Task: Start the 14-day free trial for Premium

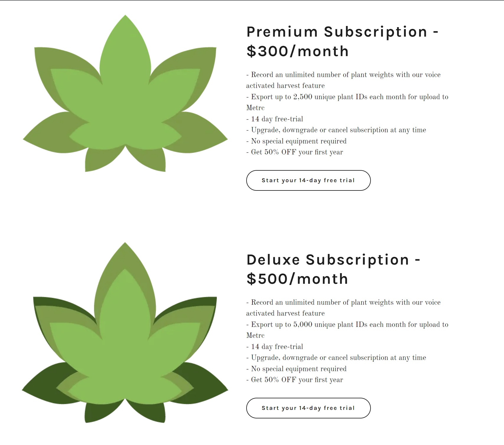Action: click(x=308, y=180)
